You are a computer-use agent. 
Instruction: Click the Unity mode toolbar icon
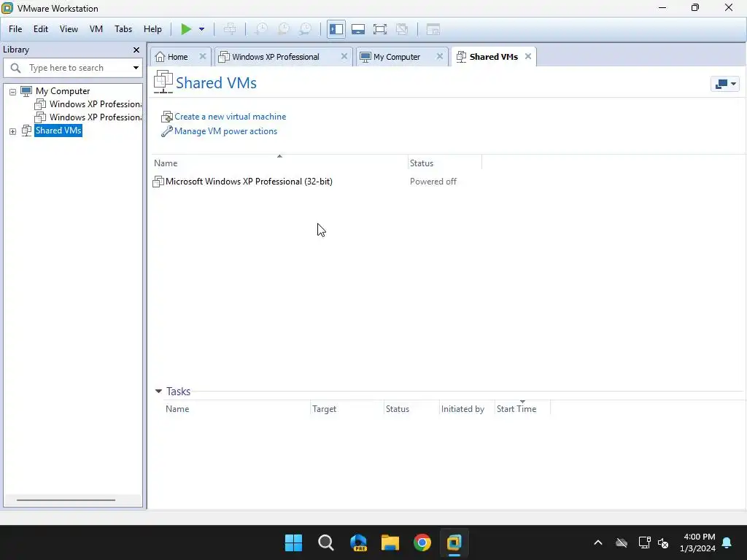[402, 29]
